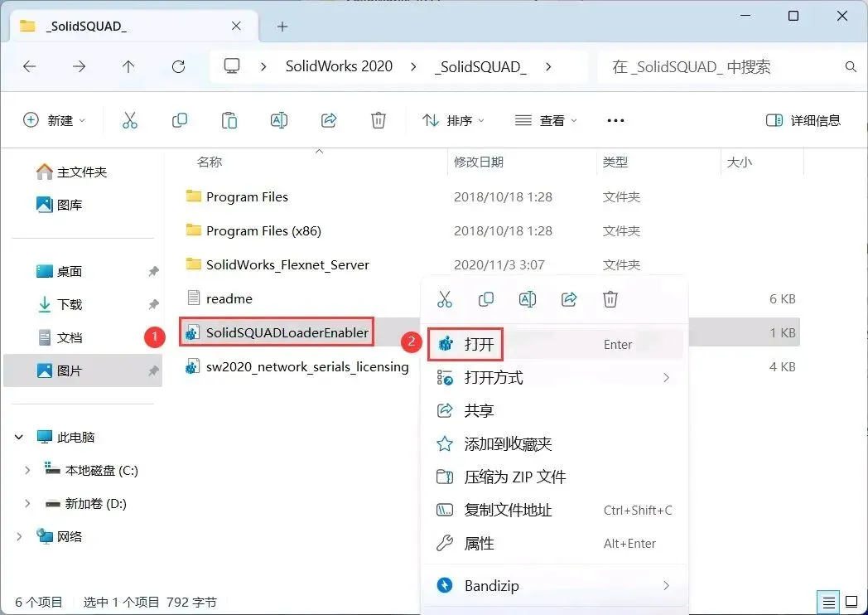
Task: Select the Program Files (x86) folder
Action: click(263, 230)
